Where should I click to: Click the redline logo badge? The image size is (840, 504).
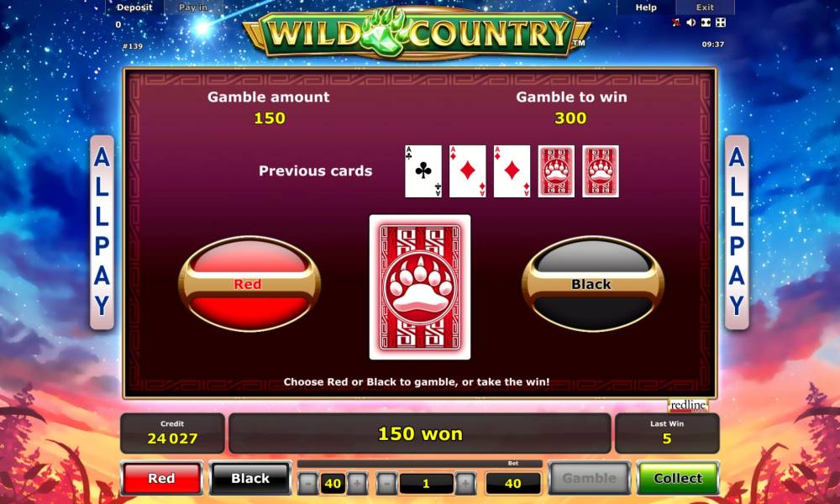[688, 406]
